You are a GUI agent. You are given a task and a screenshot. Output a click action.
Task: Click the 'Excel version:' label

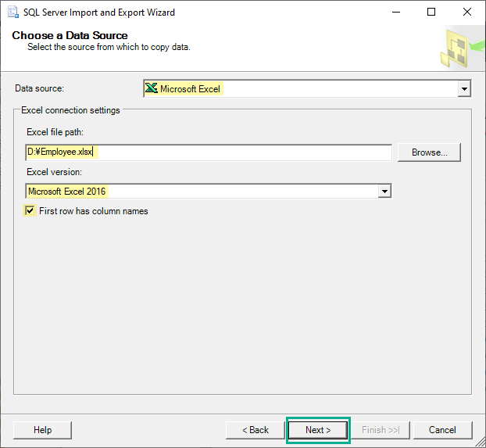click(54, 172)
